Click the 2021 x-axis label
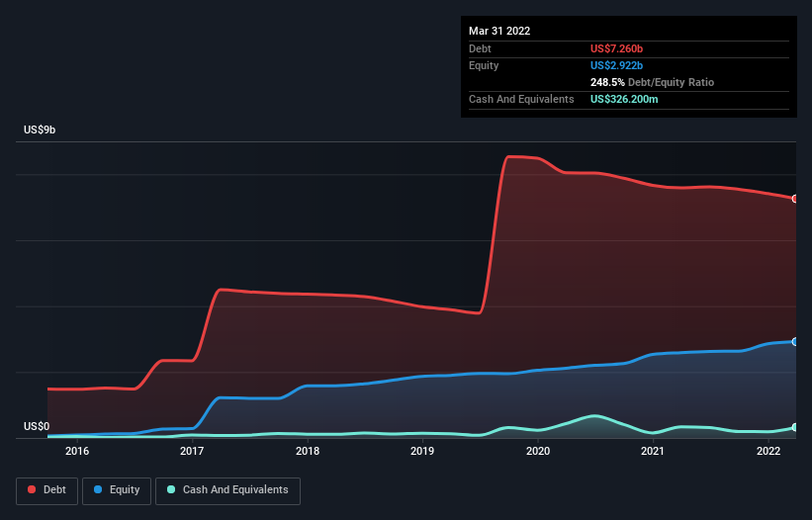Screen dimensions: 812x520 tap(653, 451)
